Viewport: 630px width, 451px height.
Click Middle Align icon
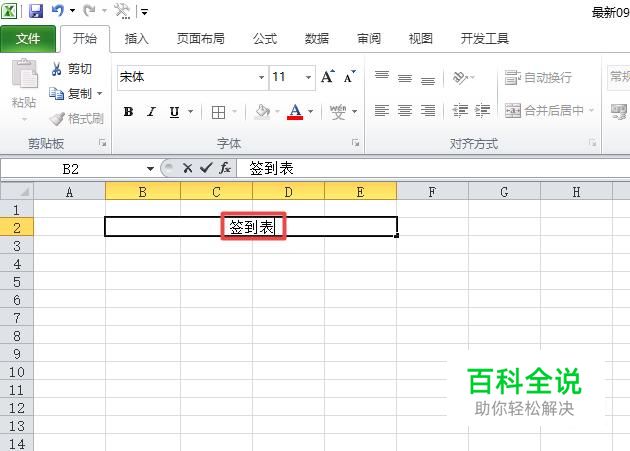pos(405,77)
